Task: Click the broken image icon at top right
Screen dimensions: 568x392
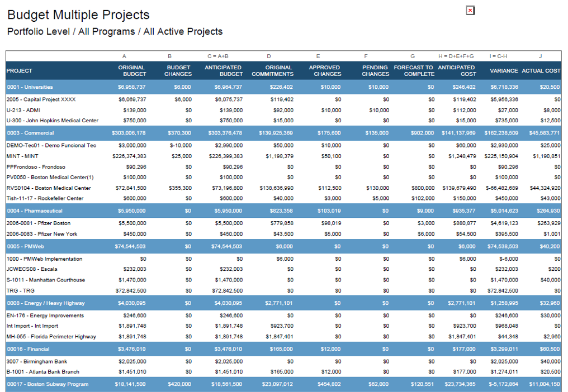Action: tap(470, 10)
